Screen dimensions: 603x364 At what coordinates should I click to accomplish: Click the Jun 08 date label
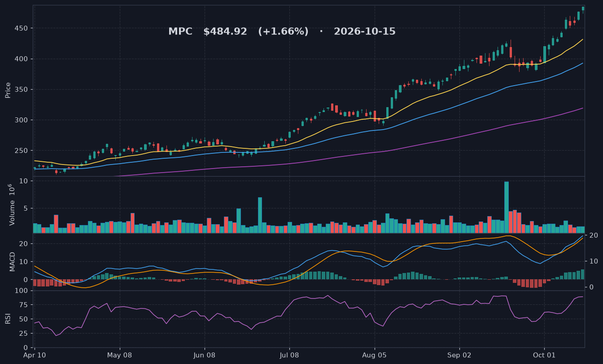[x=205, y=355]
